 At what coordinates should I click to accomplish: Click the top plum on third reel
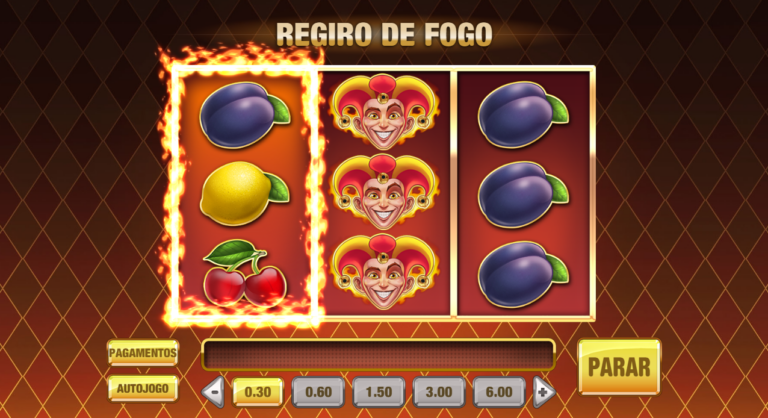523,115
